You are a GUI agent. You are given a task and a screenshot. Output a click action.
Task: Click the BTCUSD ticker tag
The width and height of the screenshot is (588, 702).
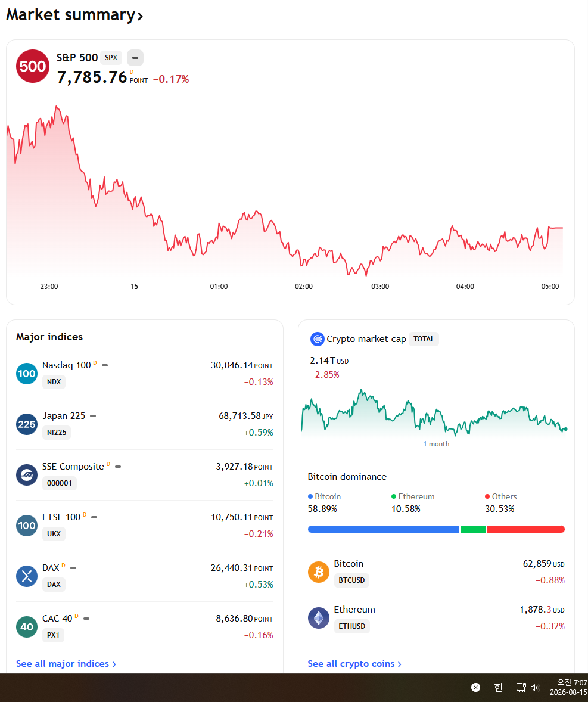click(351, 580)
